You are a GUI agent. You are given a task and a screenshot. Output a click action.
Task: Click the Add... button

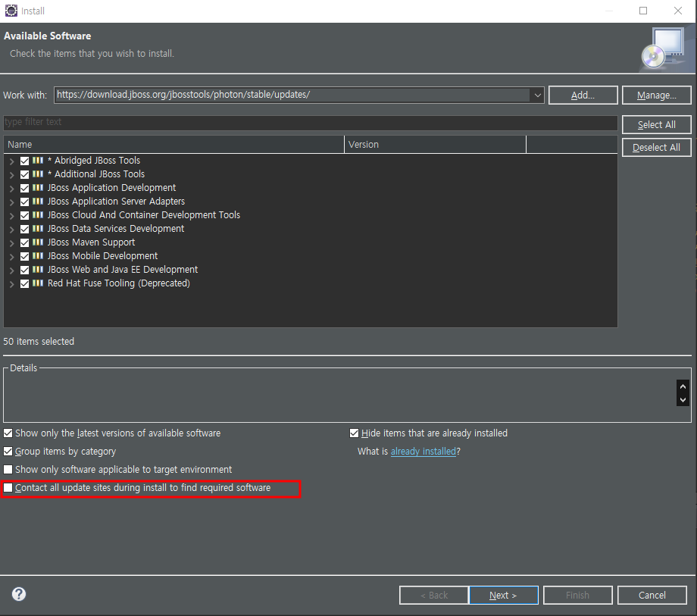tap(583, 95)
